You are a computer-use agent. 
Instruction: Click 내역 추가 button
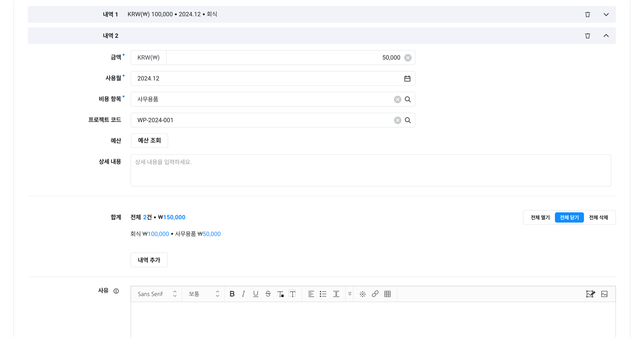point(149,260)
